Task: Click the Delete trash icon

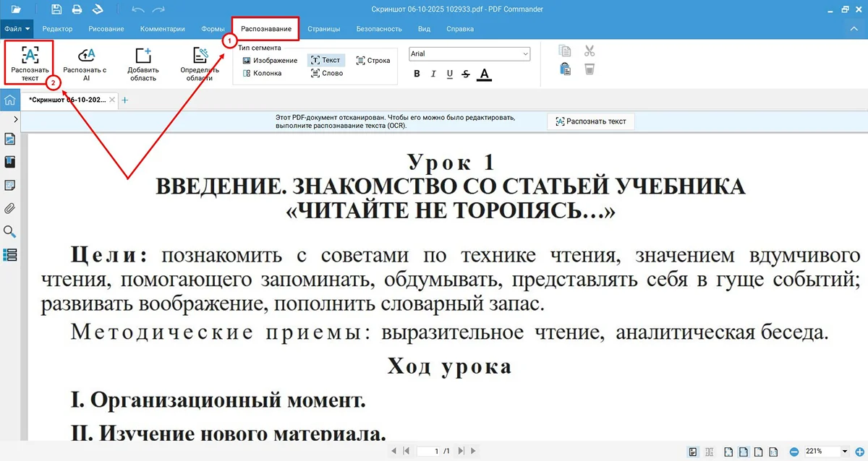Action: tap(590, 69)
